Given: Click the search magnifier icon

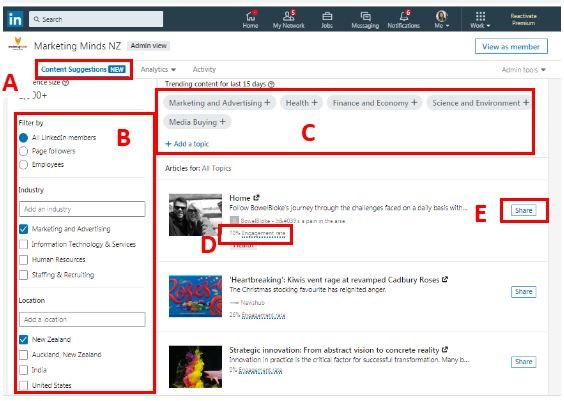Looking at the screenshot, I should [x=36, y=19].
